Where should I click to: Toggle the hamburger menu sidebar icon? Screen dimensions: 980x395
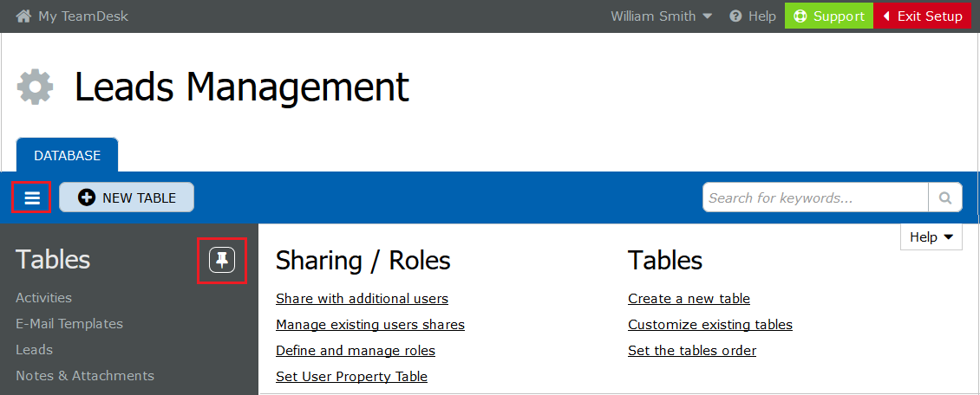click(x=32, y=197)
